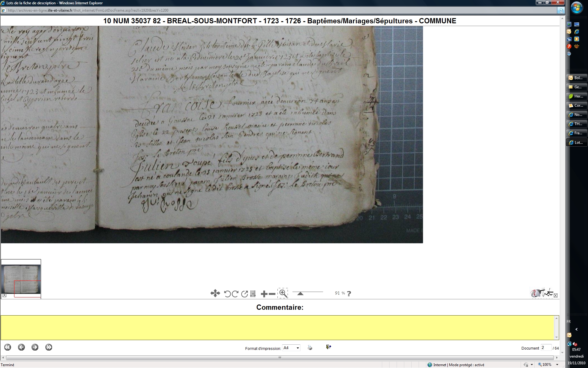Click the page overview thumbnail
This screenshot has height=368, width=588.
[x=21, y=279]
